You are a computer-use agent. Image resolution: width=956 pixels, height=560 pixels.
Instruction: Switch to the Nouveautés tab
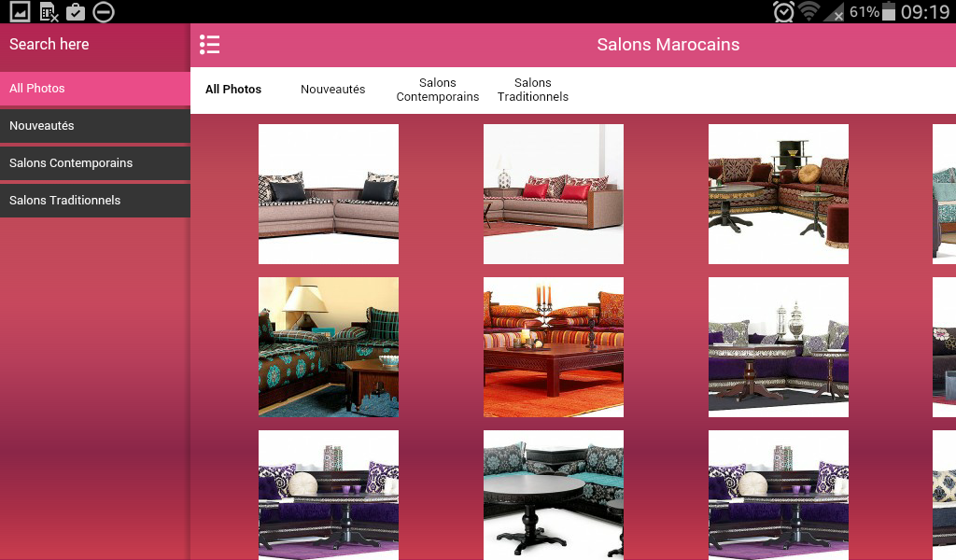333,90
